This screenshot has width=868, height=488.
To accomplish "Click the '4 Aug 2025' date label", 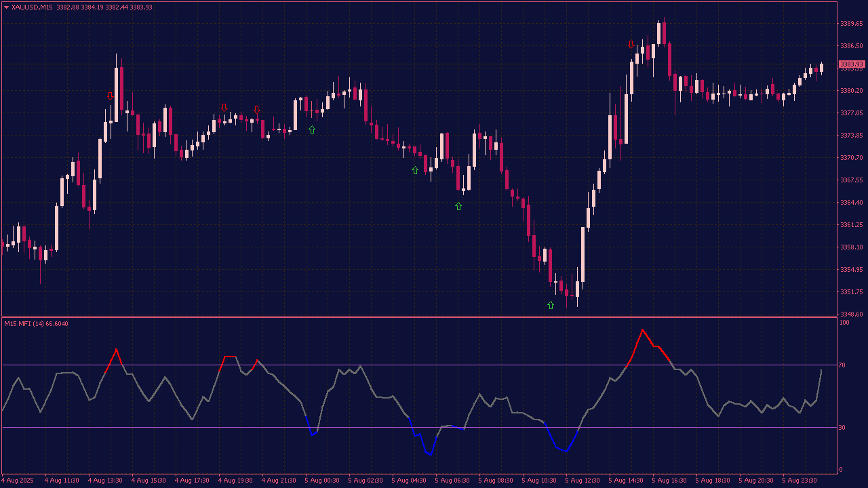I will 18,481.
